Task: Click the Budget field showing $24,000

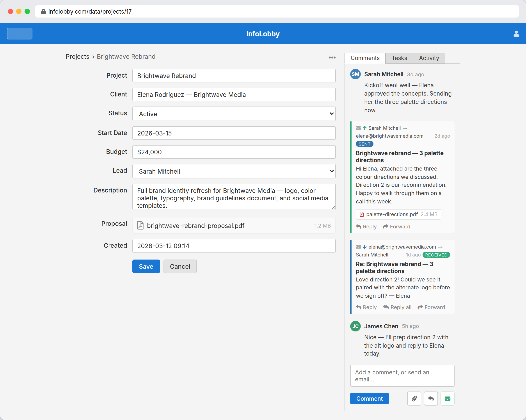Action: click(234, 152)
